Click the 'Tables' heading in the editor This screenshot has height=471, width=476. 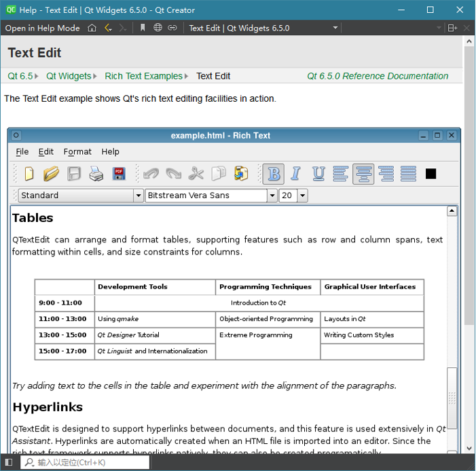[x=33, y=218]
